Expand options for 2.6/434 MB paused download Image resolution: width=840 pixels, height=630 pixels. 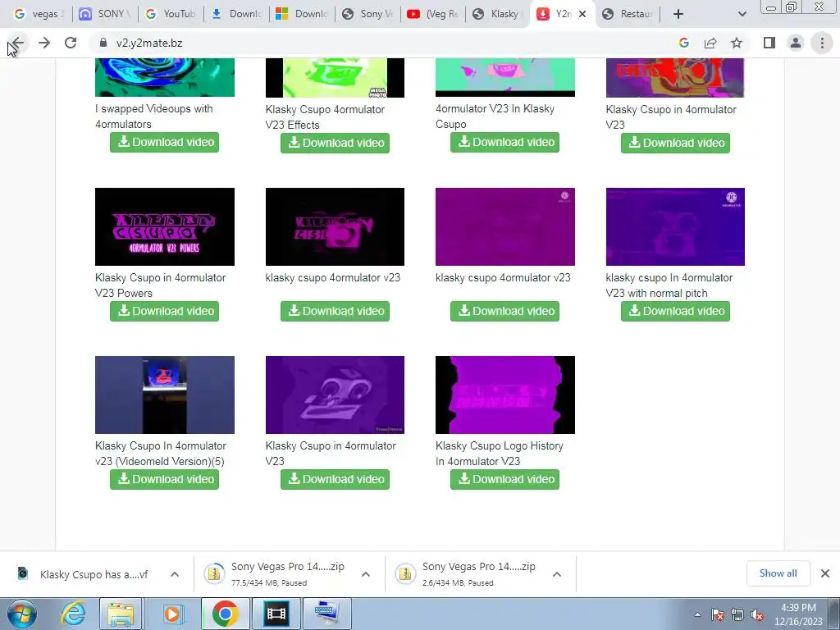pos(557,574)
